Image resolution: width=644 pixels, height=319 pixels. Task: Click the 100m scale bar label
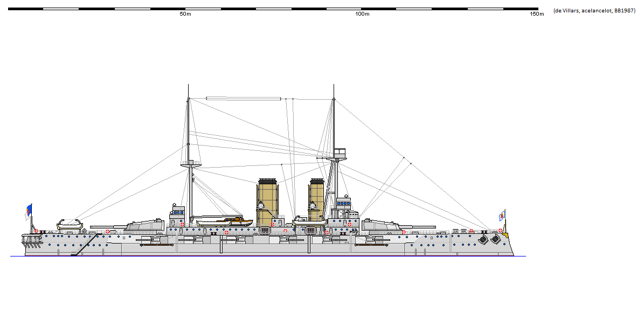[x=362, y=14]
